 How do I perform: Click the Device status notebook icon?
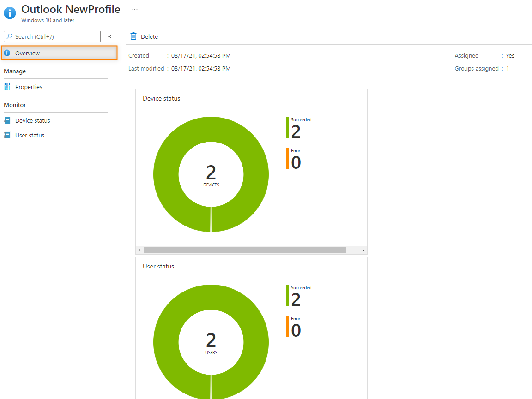click(x=7, y=120)
